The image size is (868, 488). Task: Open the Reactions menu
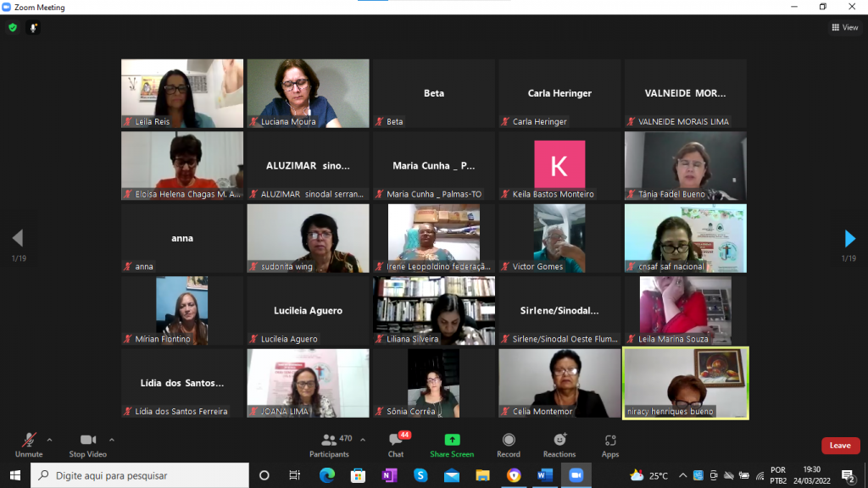pos(559,445)
